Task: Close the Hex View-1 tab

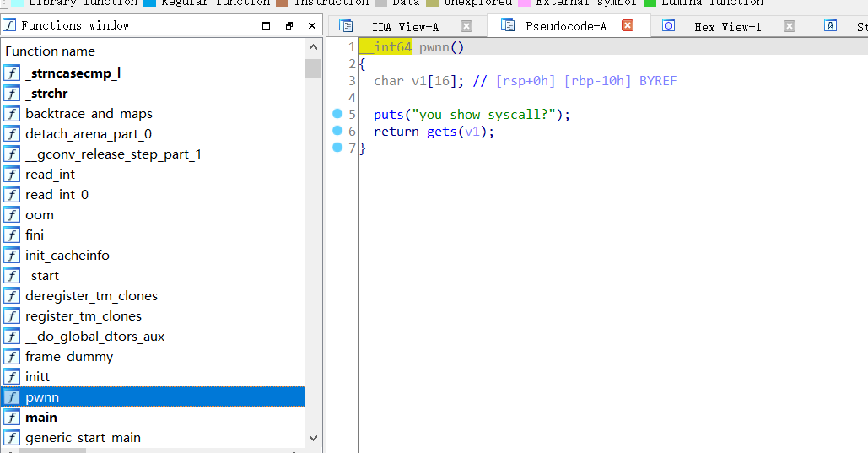Action: point(790,26)
